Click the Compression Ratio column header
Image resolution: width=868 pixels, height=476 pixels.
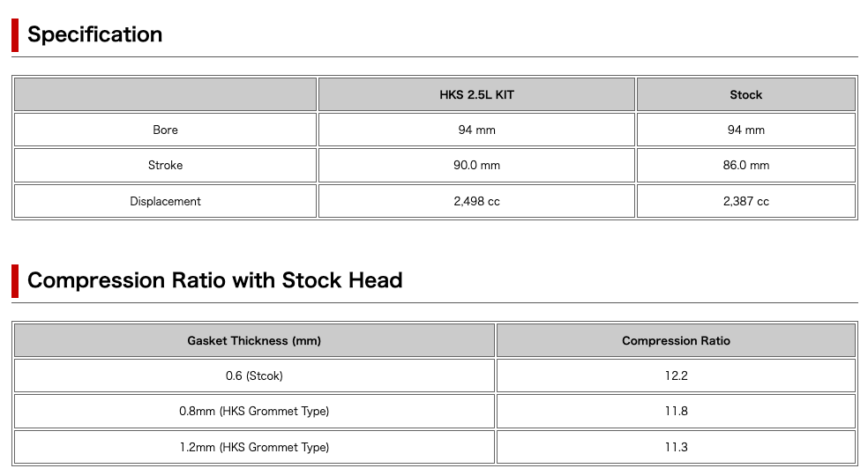[676, 340]
